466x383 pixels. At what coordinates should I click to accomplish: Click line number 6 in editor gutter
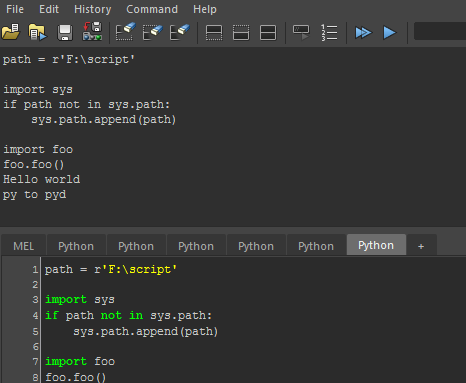pos(35,347)
